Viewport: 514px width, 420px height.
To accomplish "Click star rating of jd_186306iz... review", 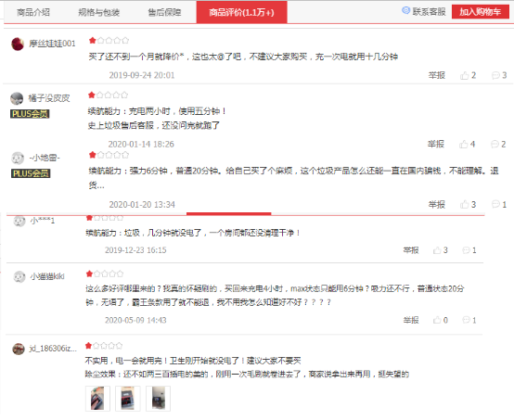I will tap(104, 346).
